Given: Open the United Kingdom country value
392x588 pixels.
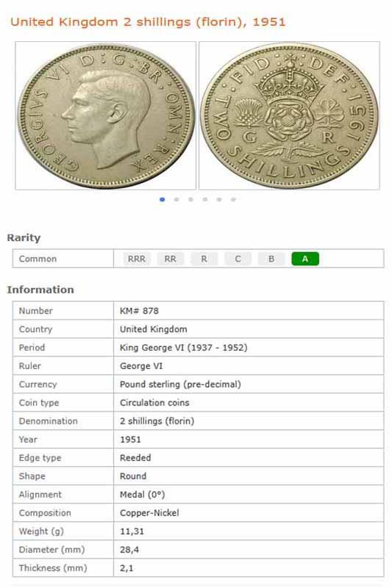Looking at the screenshot, I should pyautogui.click(x=154, y=329).
